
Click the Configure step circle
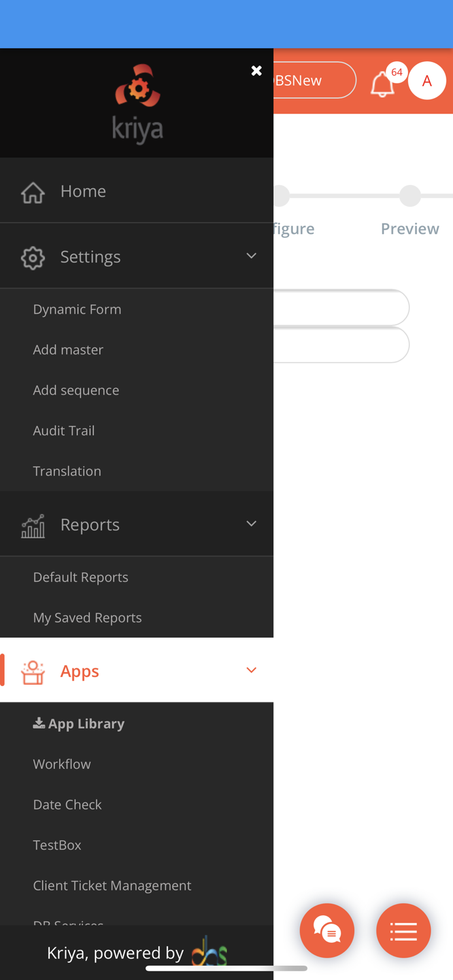[x=282, y=195]
